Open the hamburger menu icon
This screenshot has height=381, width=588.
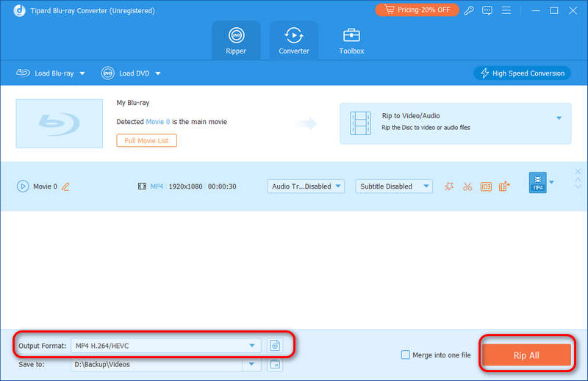[x=506, y=10]
